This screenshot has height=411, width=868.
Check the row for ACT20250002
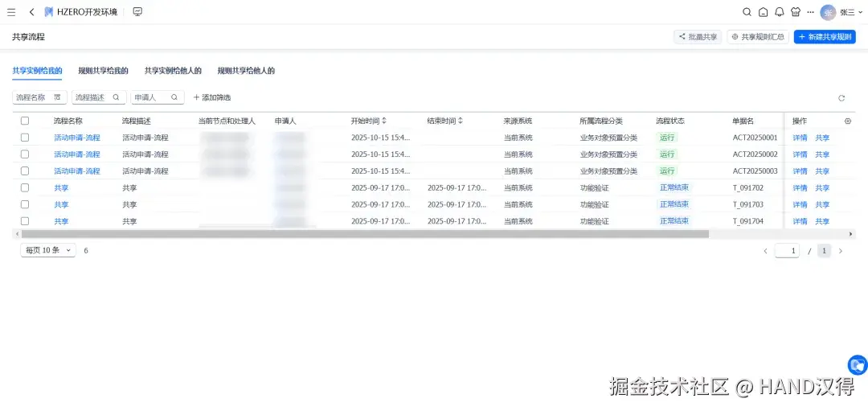tap(25, 154)
